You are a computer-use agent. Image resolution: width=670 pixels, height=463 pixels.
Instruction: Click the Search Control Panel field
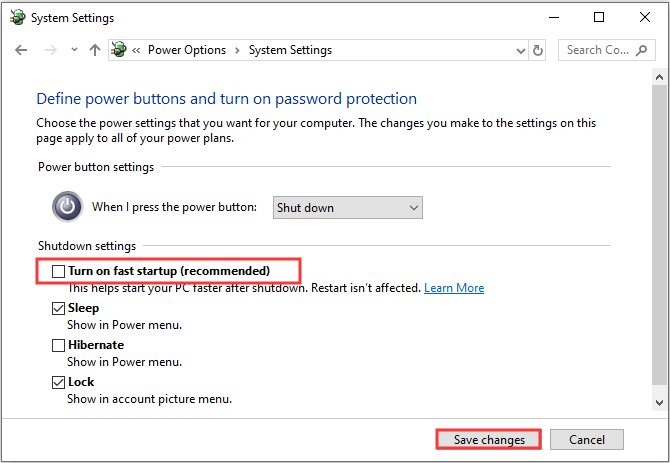pos(598,50)
